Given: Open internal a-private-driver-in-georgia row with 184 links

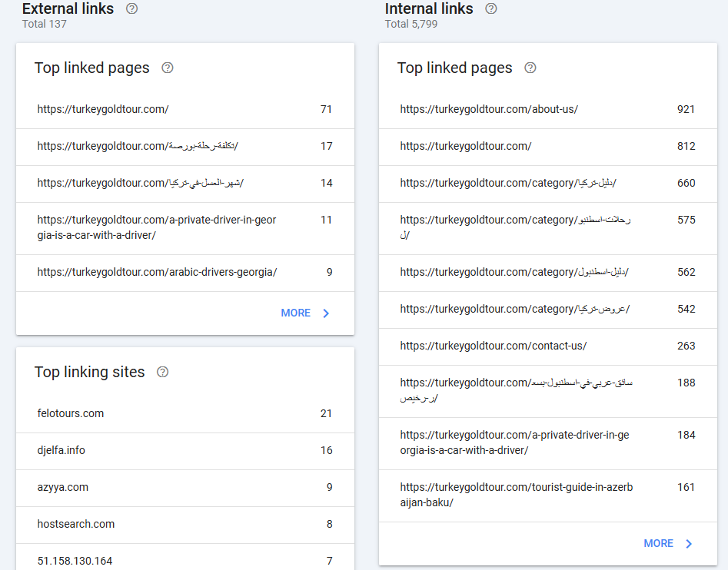Looking at the screenshot, I should point(548,443).
